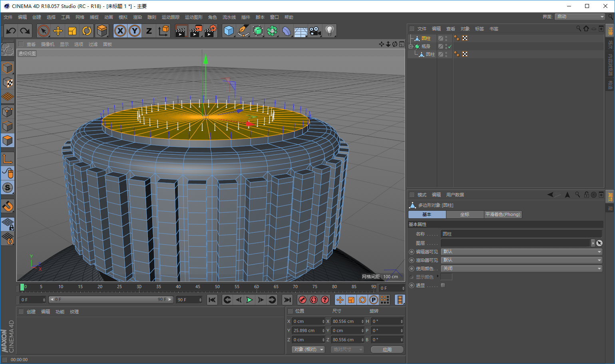Open 对象(相对) coordinate mode dropdown
Screen dimensions: 615x364
(x=308, y=349)
